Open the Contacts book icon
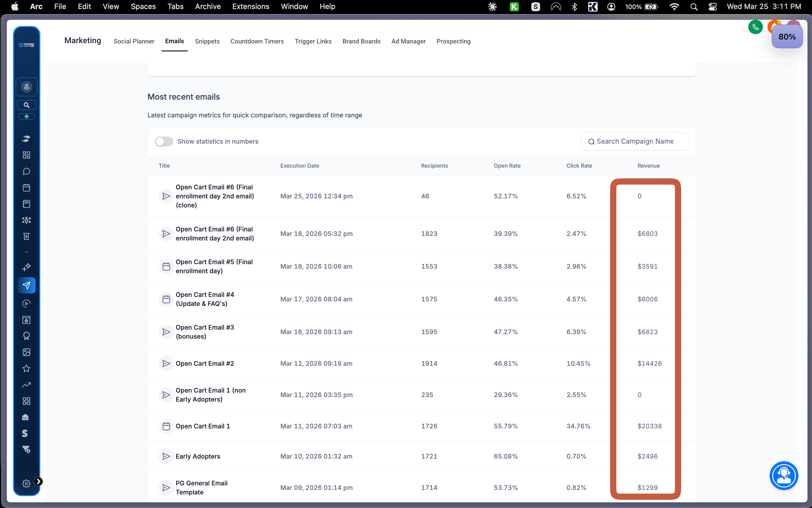Viewport: 812px width, 508px height. coord(27,204)
